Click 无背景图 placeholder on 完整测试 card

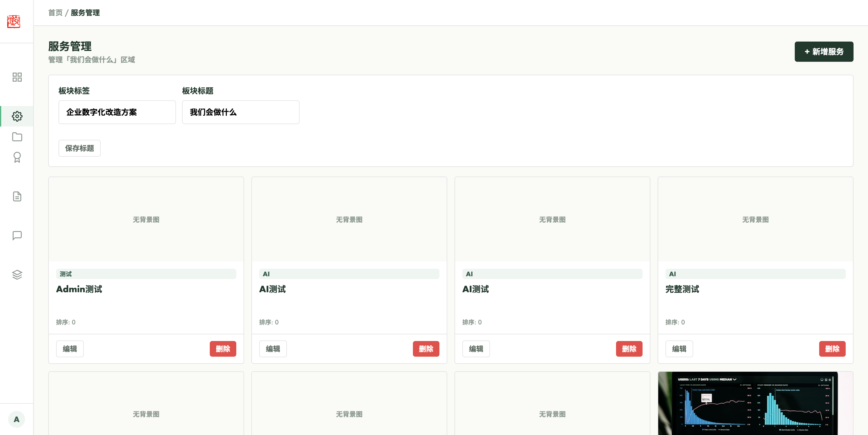[755, 220]
